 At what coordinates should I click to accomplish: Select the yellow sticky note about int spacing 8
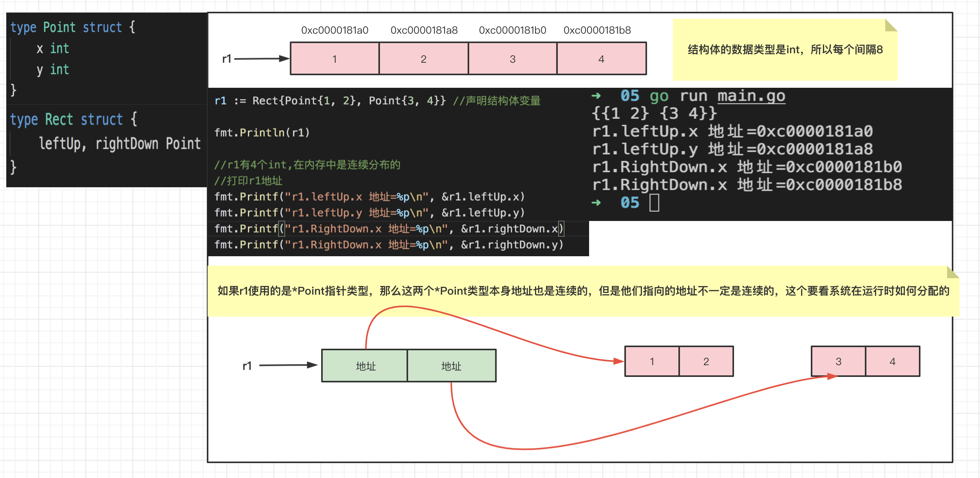click(x=785, y=50)
